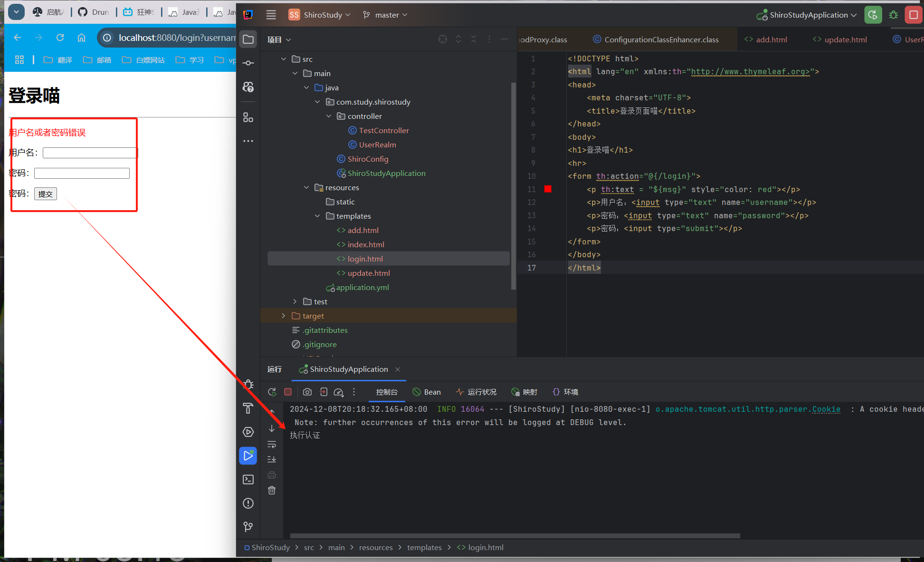This screenshot has height=562, width=924.
Task: Open the Run tool window play icon
Action: pos(248,455)
